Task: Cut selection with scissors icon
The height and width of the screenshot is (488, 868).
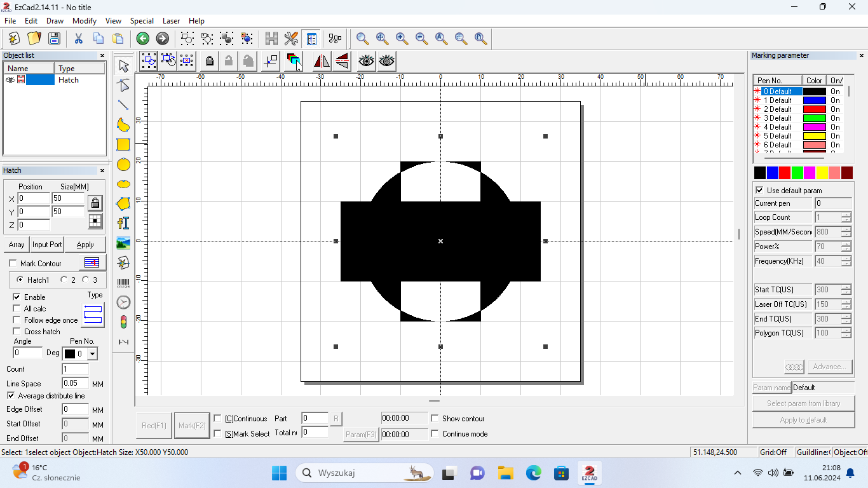Action: pos(79,38)
